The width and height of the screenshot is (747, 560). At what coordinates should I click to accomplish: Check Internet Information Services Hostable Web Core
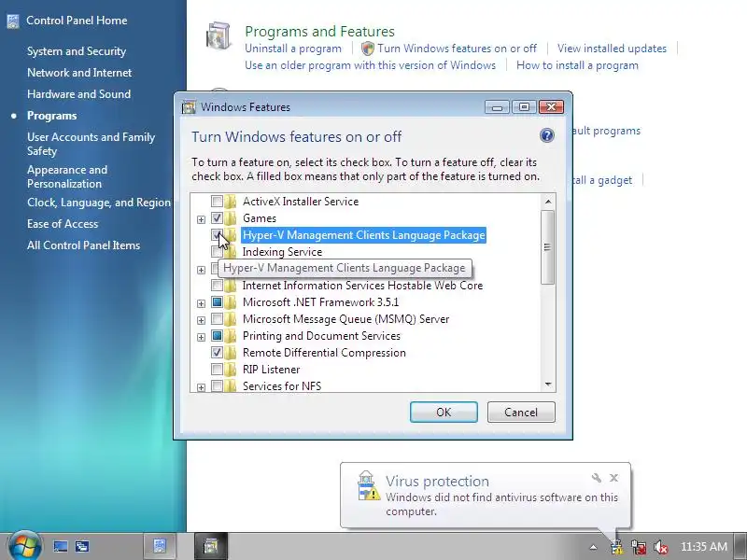[217, 286]
